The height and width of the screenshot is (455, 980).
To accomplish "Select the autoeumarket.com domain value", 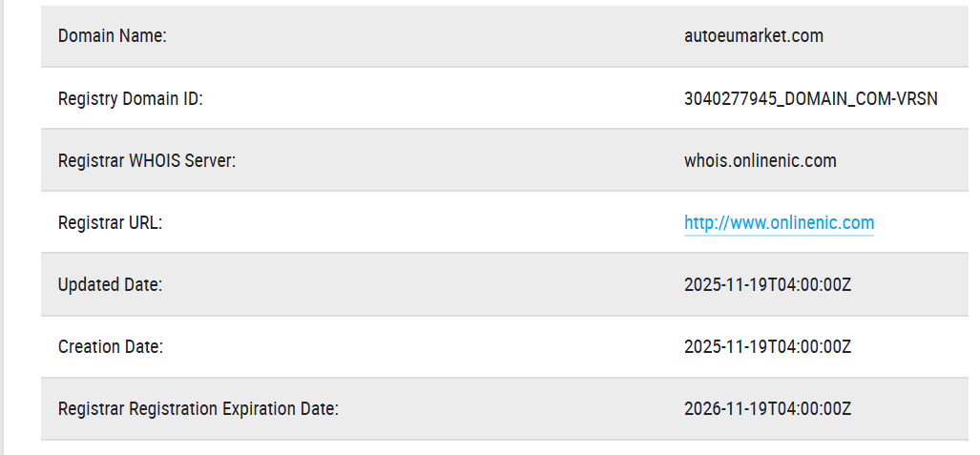I will [754, 36].
